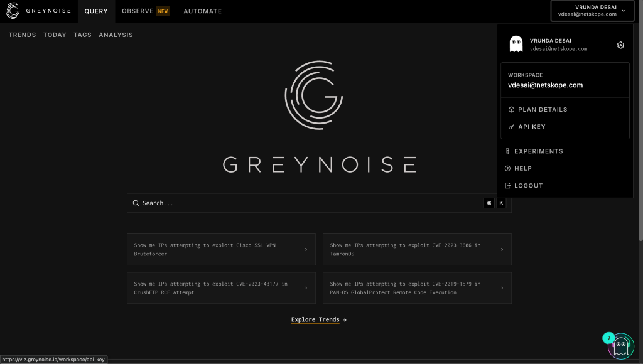Click the magnifier icon in search bar
Screen dimensions: 643x364
(x=136, y=203)
